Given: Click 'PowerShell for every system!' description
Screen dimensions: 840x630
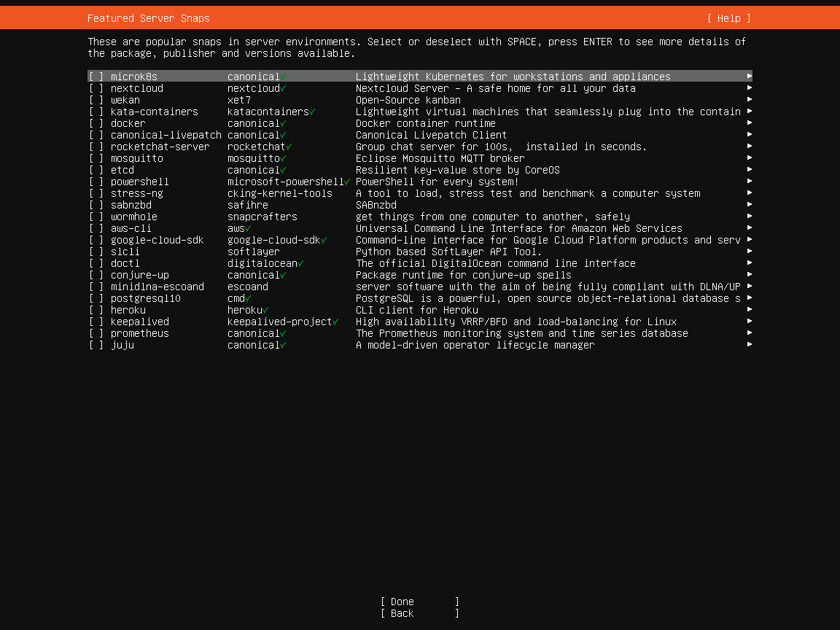Looking at the screenshot, I should point(437,182).
